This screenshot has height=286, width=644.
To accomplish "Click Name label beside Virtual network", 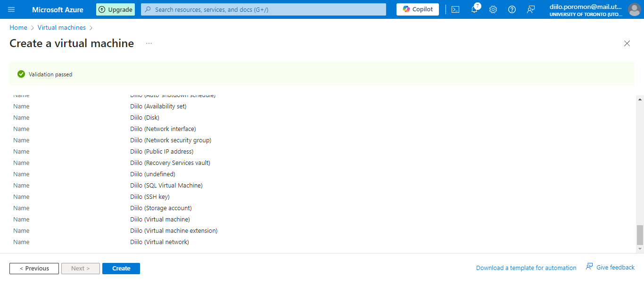I will point(21,242).
